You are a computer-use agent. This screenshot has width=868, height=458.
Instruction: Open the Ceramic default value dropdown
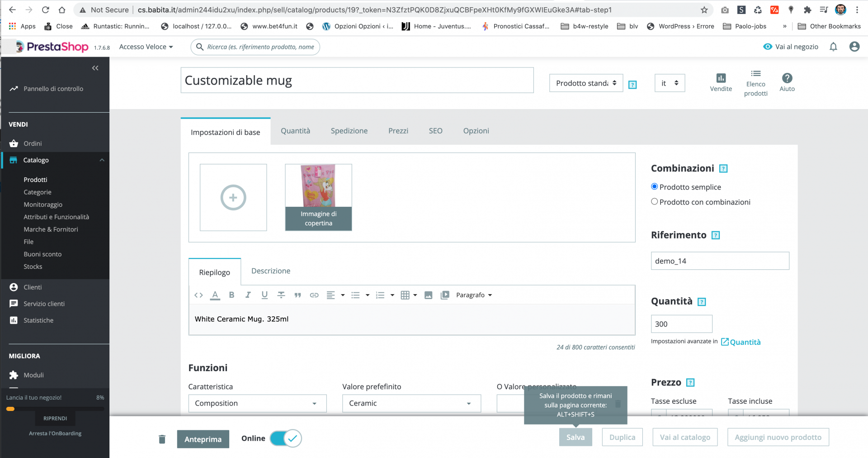(411, 403)
